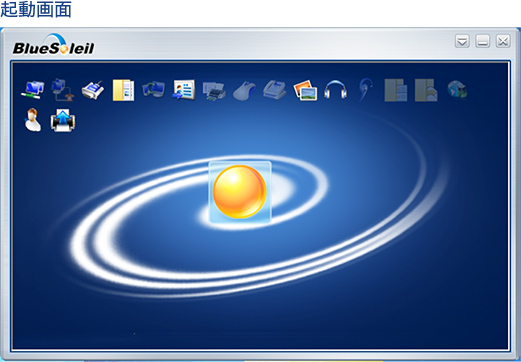The height and width of the screenshot is (362, 521).
Task: Click the business card Object Push icon
Action: point(184,90)
